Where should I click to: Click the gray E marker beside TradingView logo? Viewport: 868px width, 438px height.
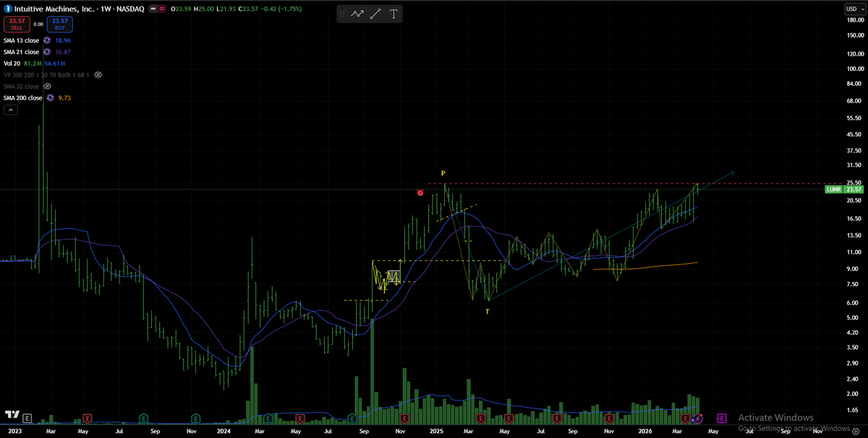[x=27, y=418]
